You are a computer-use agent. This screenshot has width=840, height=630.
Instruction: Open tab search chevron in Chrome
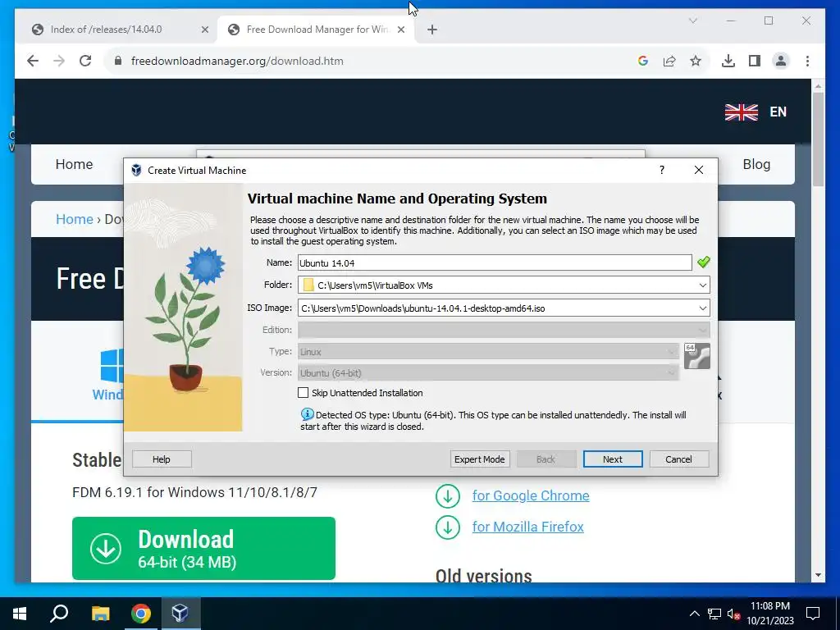(x=692, y=21)
